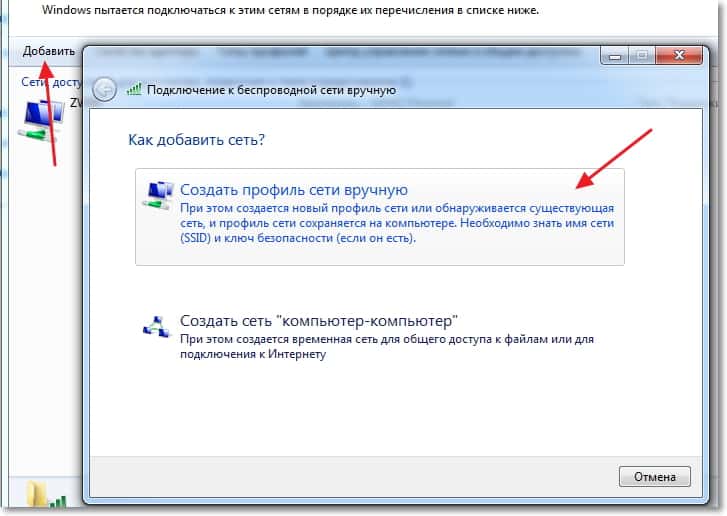727x516 pixels.
Task: Click the computer icon beside manual profile option
Action: [159, 196]
